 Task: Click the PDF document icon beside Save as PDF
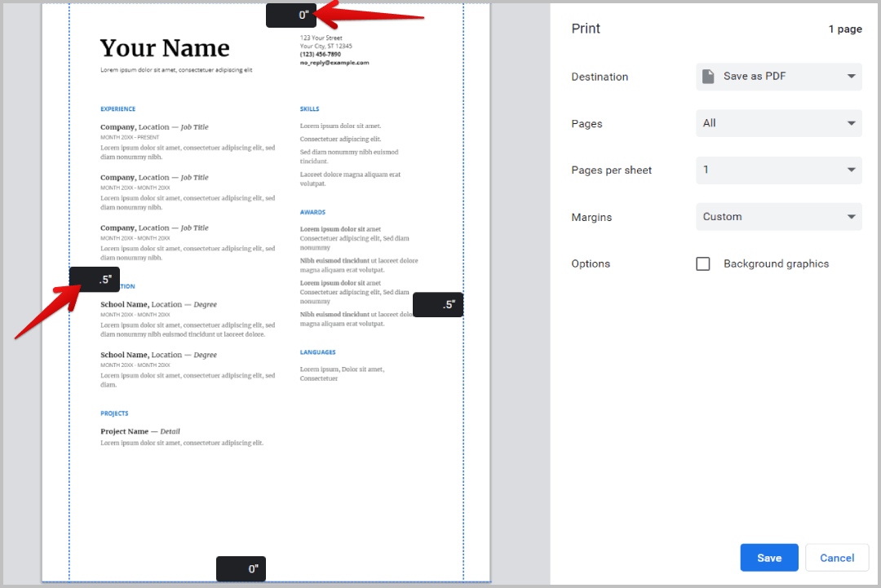709,77
